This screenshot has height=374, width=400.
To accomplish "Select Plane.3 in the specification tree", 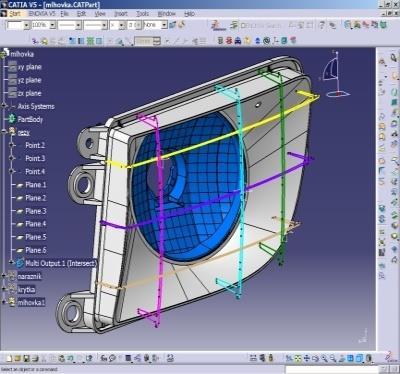I will (x=36, y=211).
